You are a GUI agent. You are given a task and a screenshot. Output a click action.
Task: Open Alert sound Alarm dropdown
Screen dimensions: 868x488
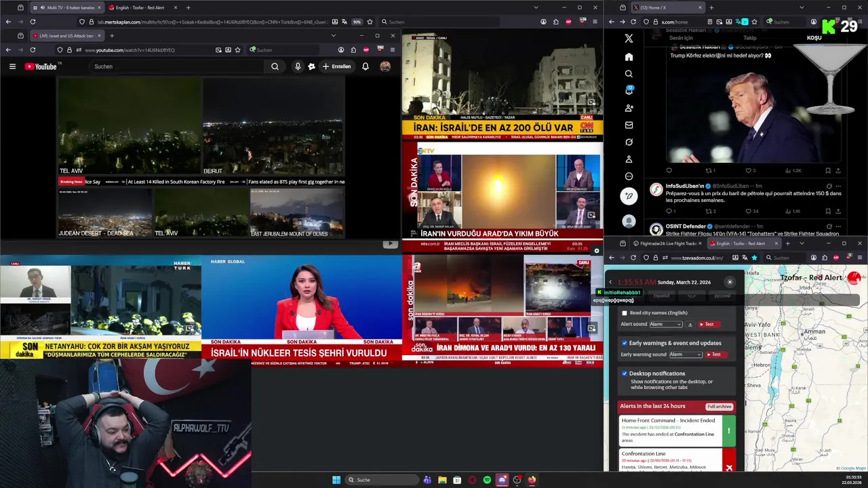pos(665,325)
